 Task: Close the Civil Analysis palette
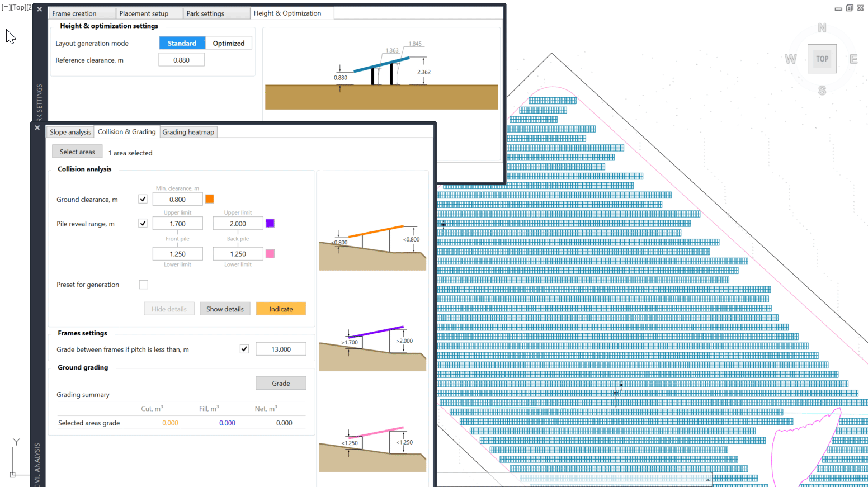[37, 127]
